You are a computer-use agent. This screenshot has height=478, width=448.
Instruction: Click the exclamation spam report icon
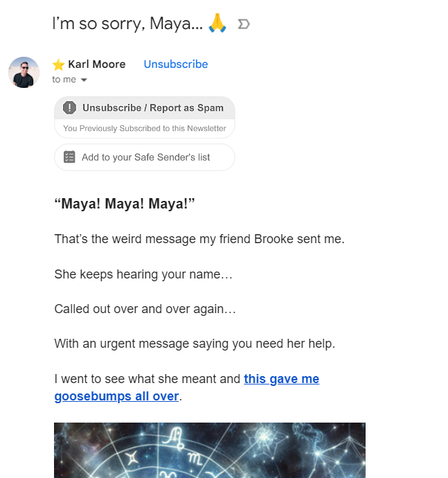click(x=69, y=107)
